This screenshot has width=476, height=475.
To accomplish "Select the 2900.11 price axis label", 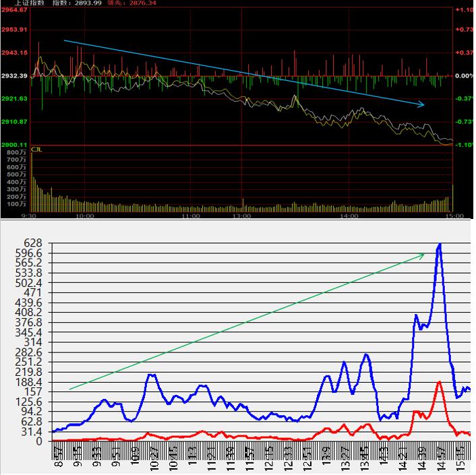I will click(x=14, y=145).
